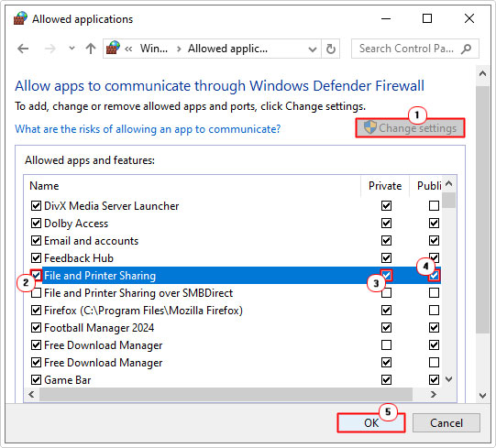
Task: Select the Dolby Access row text
Action: (76, 224)
